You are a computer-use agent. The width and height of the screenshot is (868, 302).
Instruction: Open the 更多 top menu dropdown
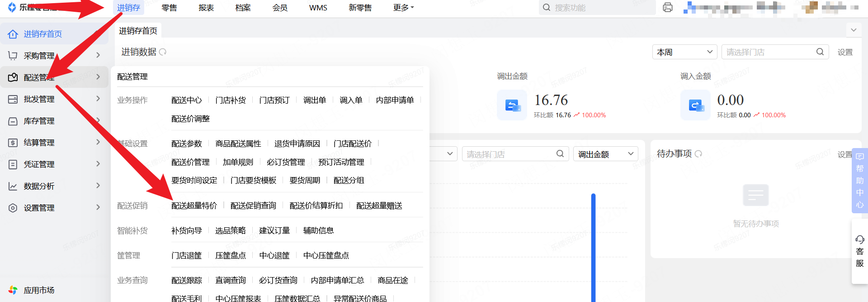point(404,8)
